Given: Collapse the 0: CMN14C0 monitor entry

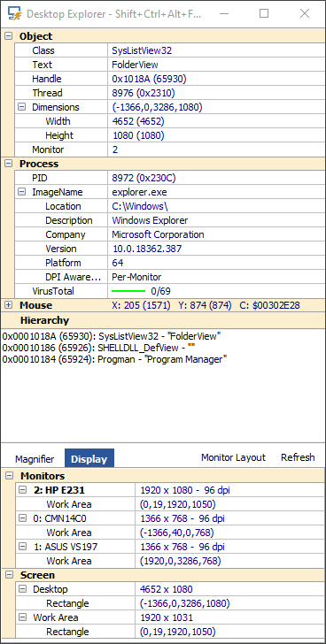Looking at the screenshot, I should tap(22, 518).
